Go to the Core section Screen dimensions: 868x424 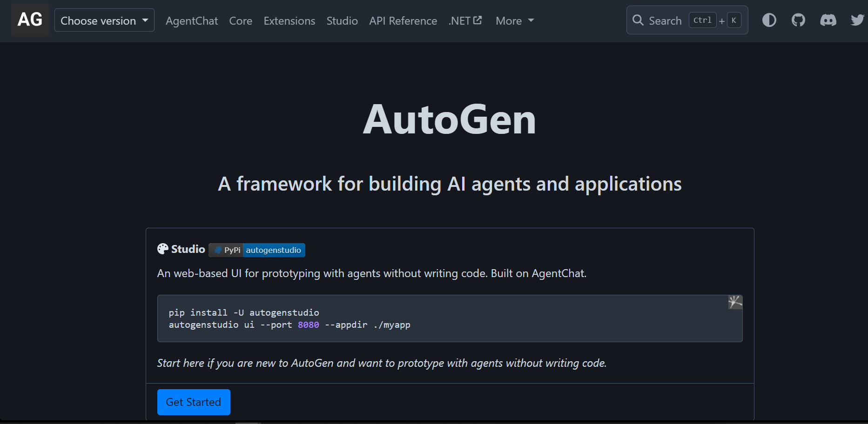click(241, 21)
